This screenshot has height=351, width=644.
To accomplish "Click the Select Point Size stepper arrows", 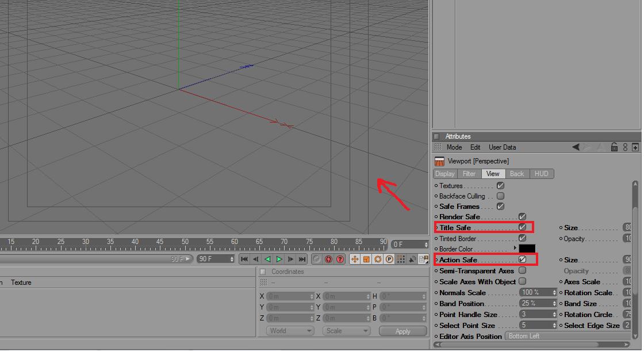I will pyautogui.click(x=554, y=325).
